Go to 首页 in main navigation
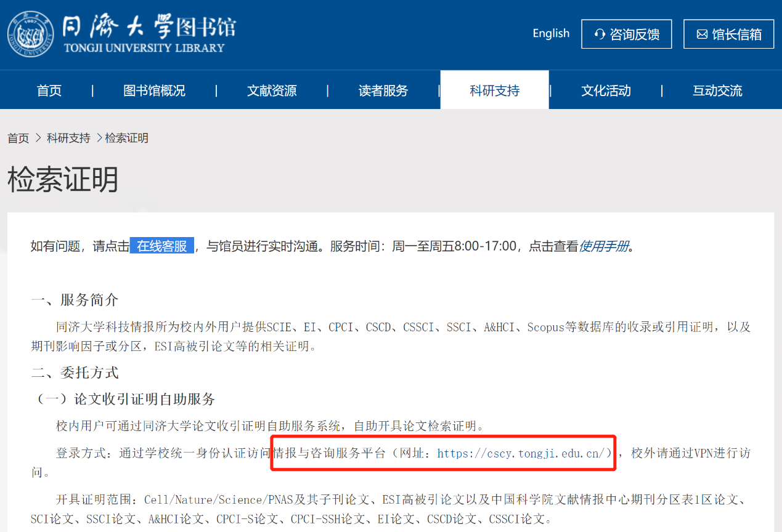 point(49,91)
